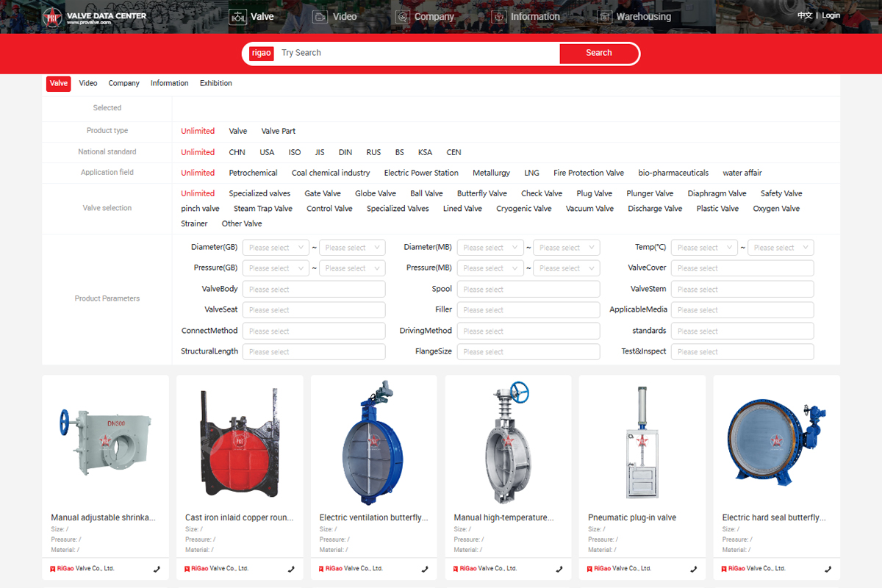Switch to the Exhibition tab
This screenshot has width=882, height=588.
click(x=215, y=83)
